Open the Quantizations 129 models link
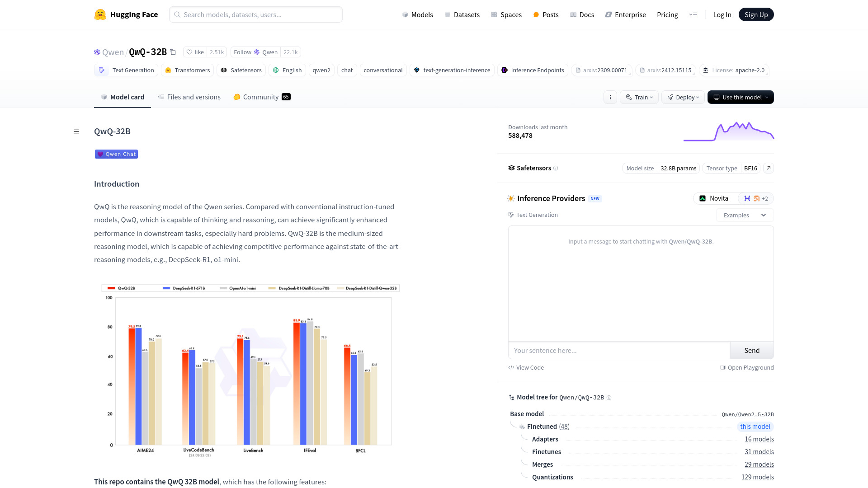The image size is (868, 488). [757, 477]
